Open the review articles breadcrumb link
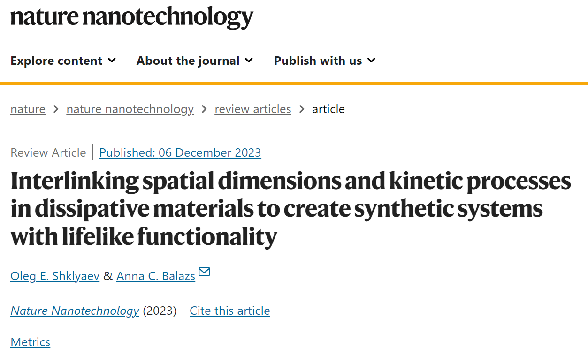 click(x=253, y=109)
